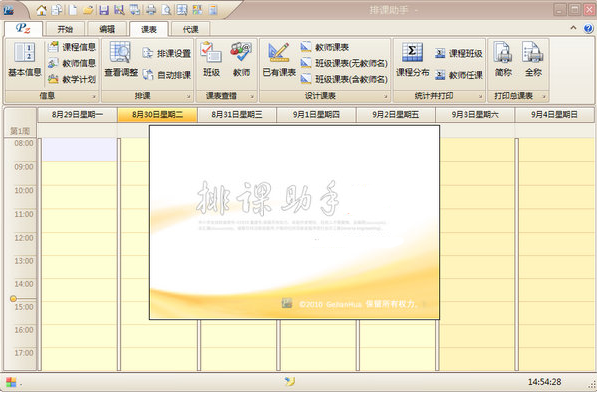The width and height of the screenshot is (597, 394).
Task: Open the Pz application menu tab
Action: point(23,29)
